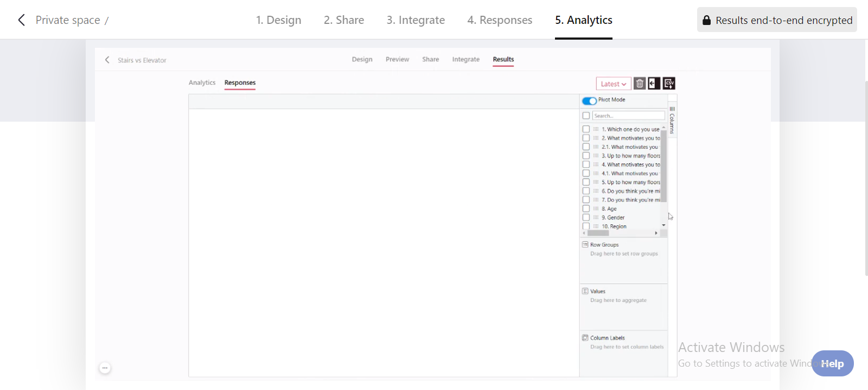Click the left-arrow export icon
Image resolution: width=868 pixels, height=390 pixels.
point(654,83)
